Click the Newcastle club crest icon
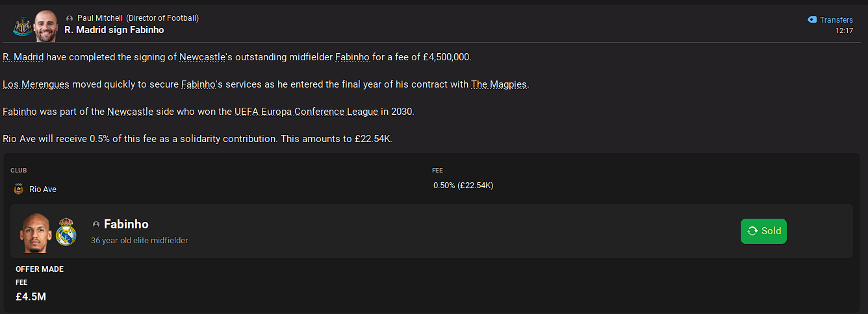Screen dimensions: 868x314 [x=23, y=27]
